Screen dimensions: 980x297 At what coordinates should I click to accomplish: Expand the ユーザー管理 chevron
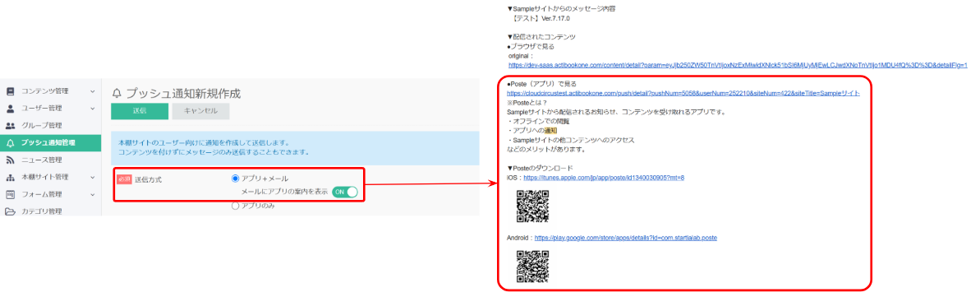tap(93, 109)
